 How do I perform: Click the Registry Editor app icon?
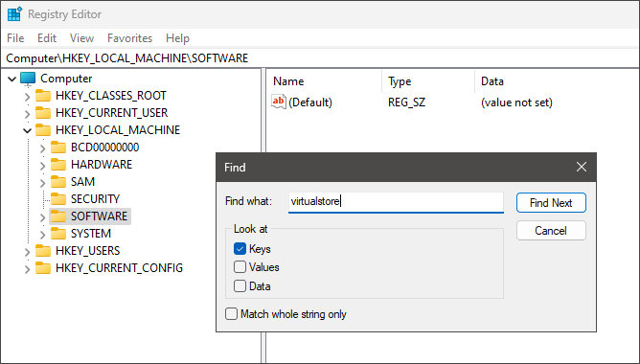pos(14,13)
